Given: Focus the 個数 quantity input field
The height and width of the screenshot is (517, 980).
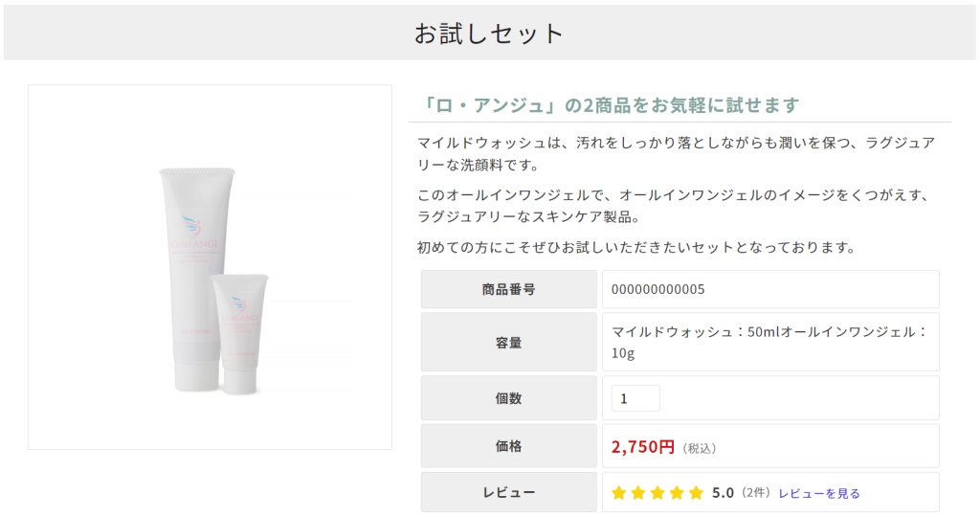Looking at the screenshot, I should (x=635, y=398).
